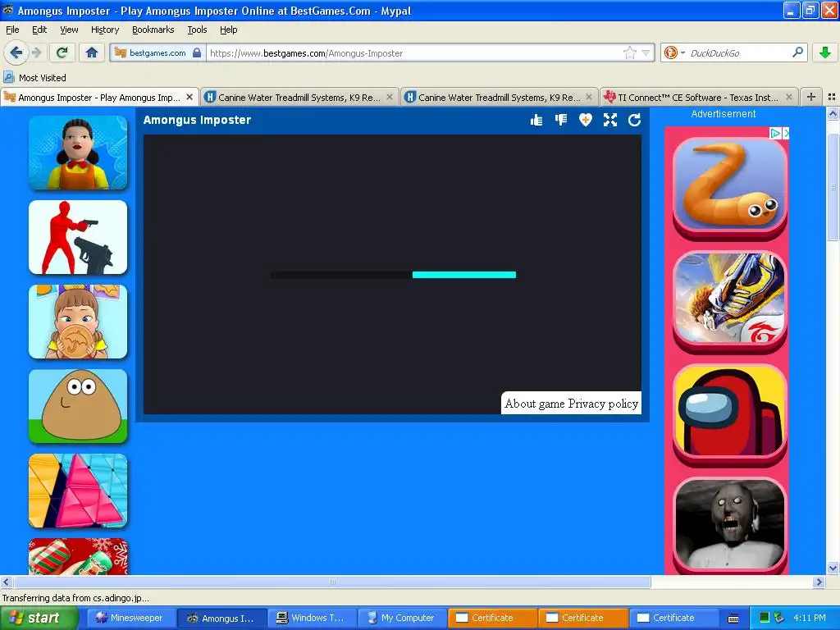Click the game loading progress bar
The height and width of the screenshot is (630, 840).
click(393, 275)
